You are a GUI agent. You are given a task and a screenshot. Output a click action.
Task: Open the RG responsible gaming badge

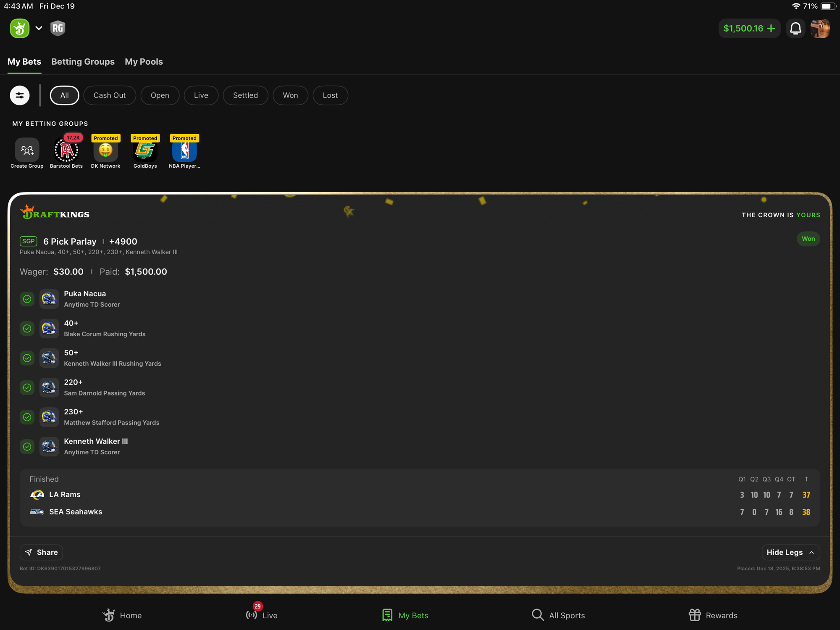[58, 28]
